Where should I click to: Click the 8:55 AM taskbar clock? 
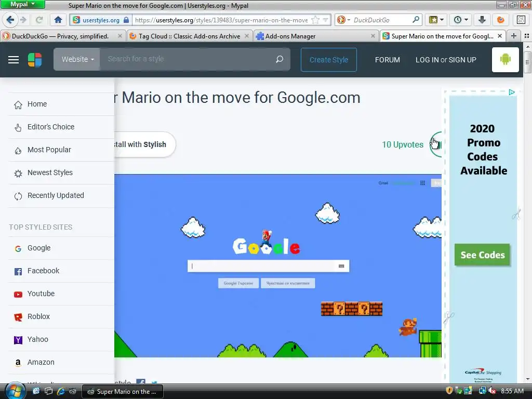coord(512,391)
